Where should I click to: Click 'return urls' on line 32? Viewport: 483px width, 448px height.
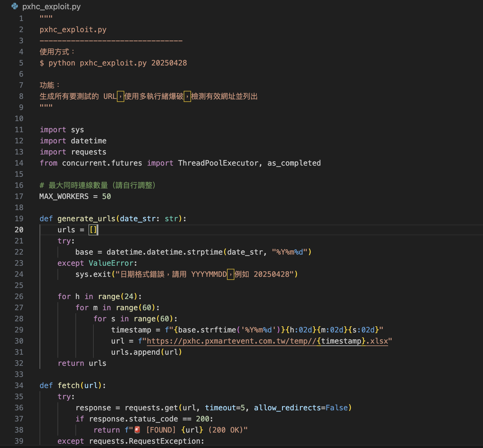pyautogui.click(x=82, y=363)
